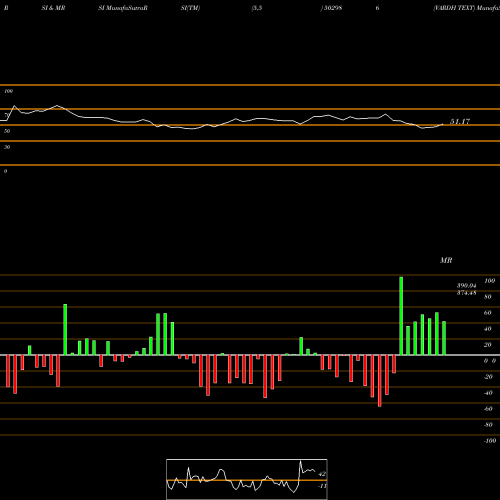500x500 pixels.
Task: Click the RSI value label 51.17
Action: click(460, 122)
